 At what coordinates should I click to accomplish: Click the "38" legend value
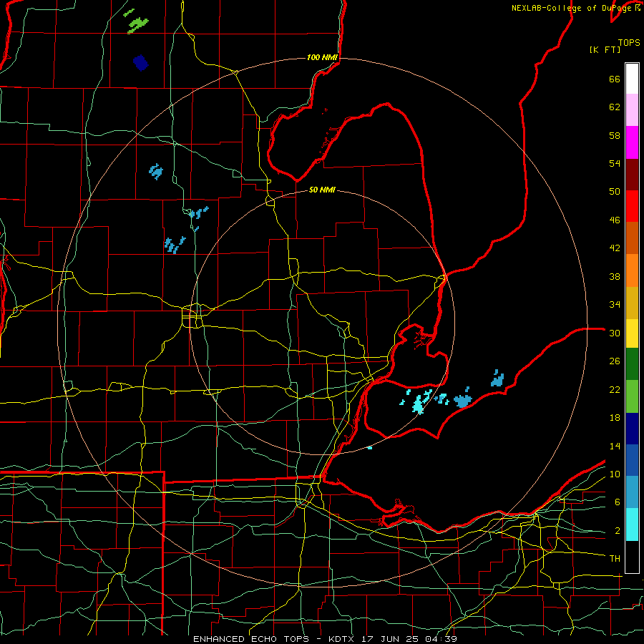(615, 276)
